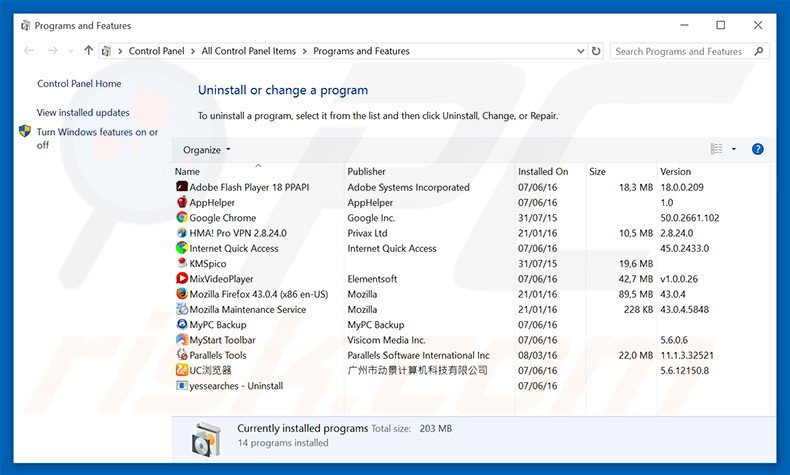Click the MyStart Toolbar icon
The image size is (790, 475).
tap(182, 340)
